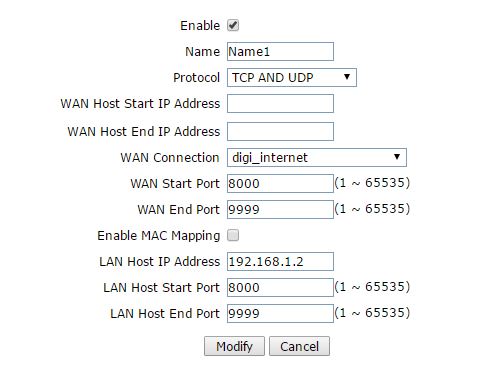Click the Modify button
This screenshot has height=373, width=485.
234,346
